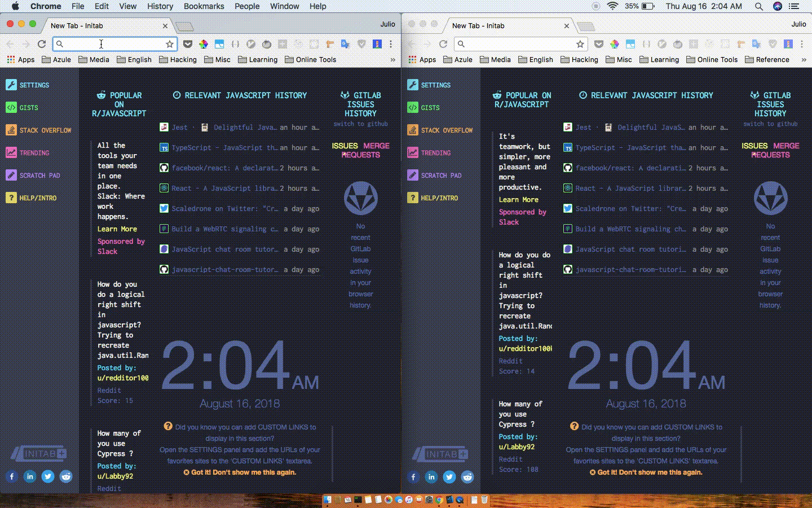The height and width of the screenshot is (508, 812).
Task: Click Pocket extension icon in right window toolbar
Action: tap(599, 44)
